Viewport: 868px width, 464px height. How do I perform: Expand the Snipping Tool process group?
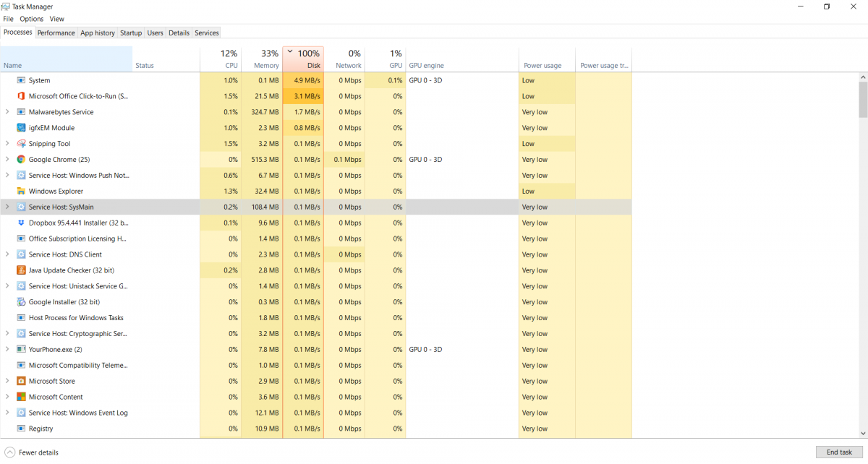[7, 144]
